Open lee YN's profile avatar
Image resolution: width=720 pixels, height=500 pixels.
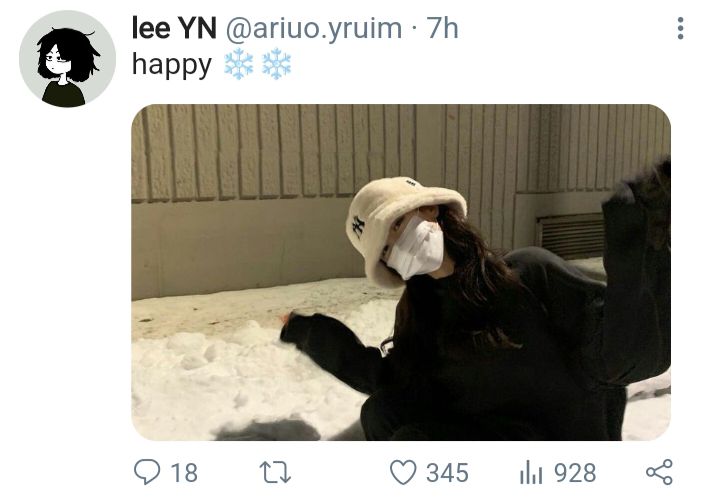(x=68, y=59)
